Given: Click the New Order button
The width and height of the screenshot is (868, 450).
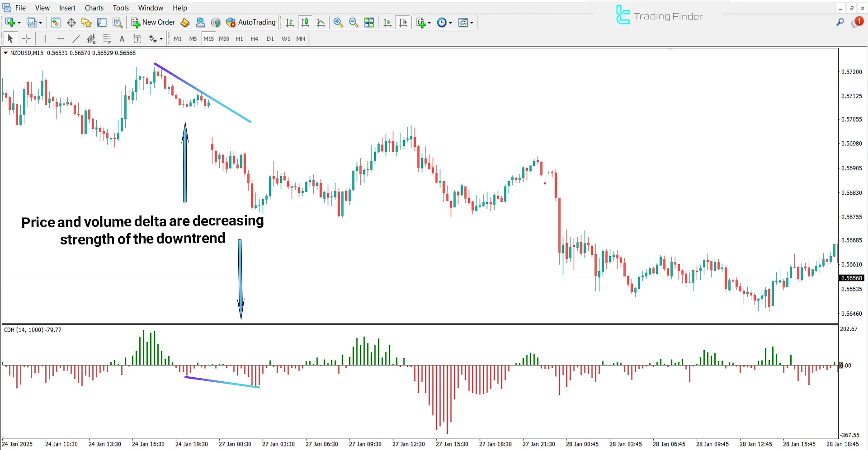Looking at the screenshot, I should point(153,22).
